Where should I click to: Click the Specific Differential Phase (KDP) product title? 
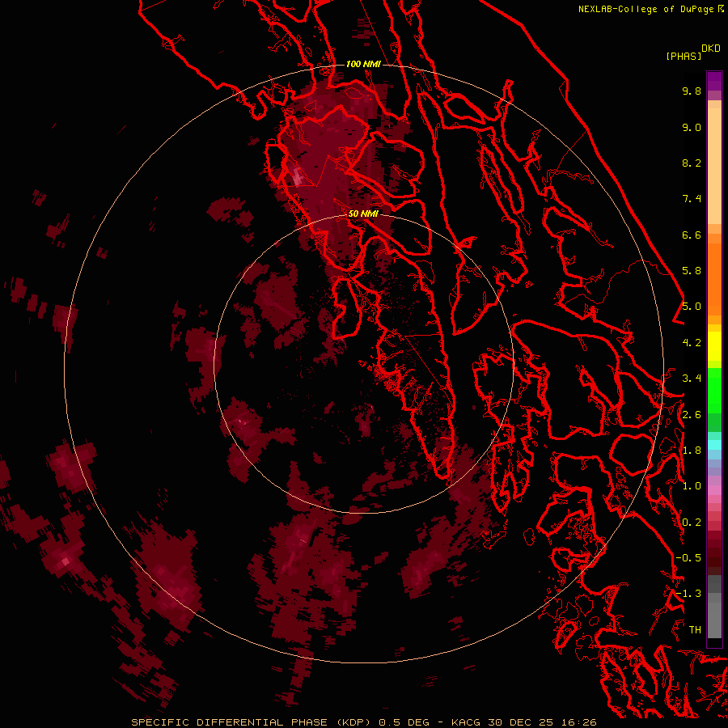252,722
